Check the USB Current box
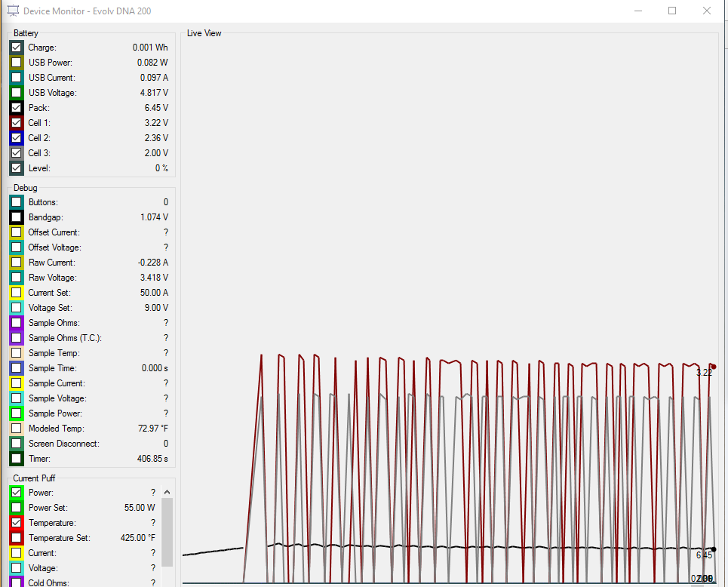Screen dimensions: 728x587 (x=17, y=78)
